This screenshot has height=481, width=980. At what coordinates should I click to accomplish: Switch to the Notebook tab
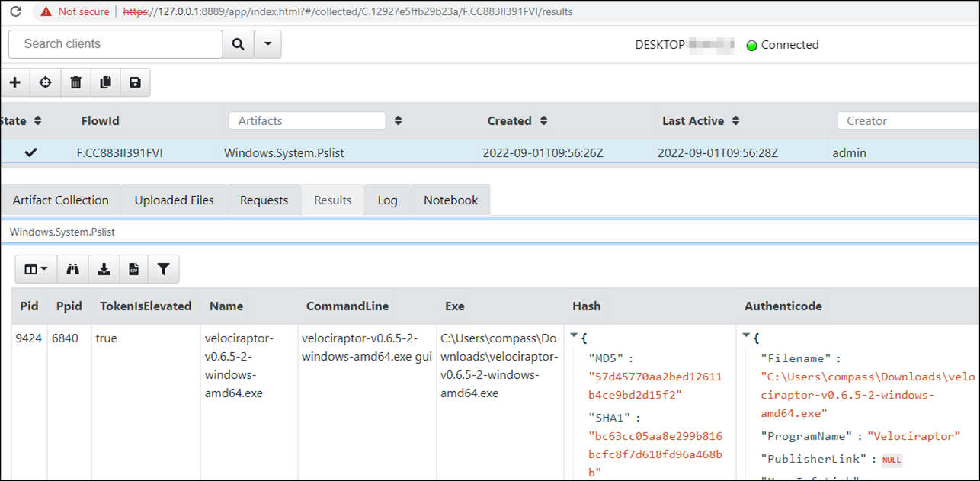pos(451,200)
